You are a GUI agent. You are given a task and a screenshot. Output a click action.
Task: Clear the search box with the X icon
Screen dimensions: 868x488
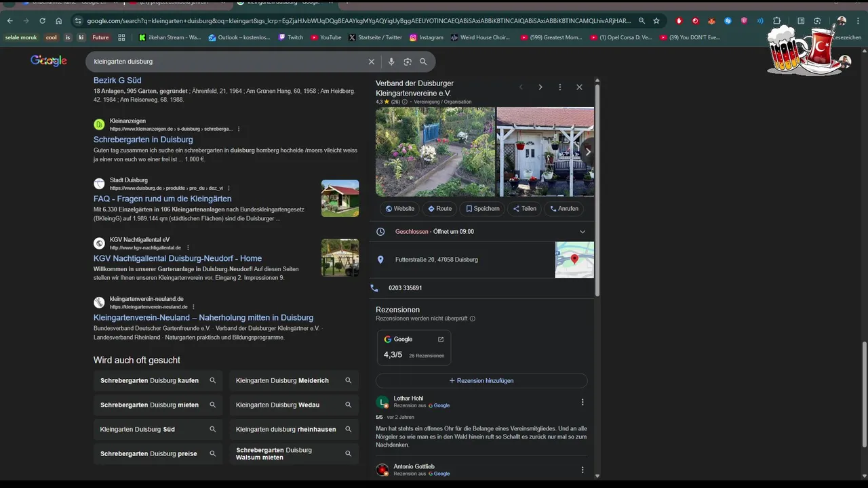point(372,62)
